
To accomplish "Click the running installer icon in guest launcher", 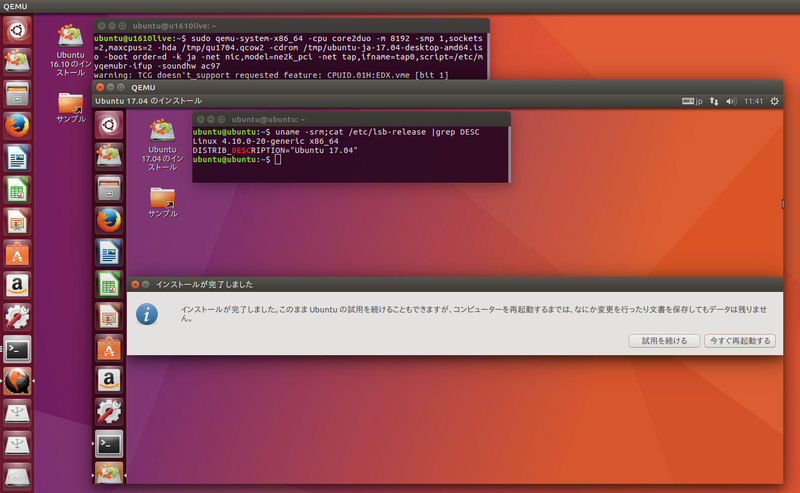I will [x=109, y=473].
